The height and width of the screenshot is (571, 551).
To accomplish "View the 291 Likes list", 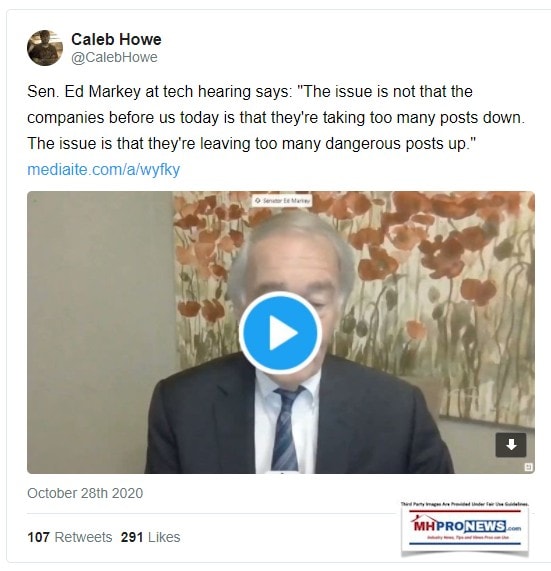I will pyautogui.click(x=150, y=537).
